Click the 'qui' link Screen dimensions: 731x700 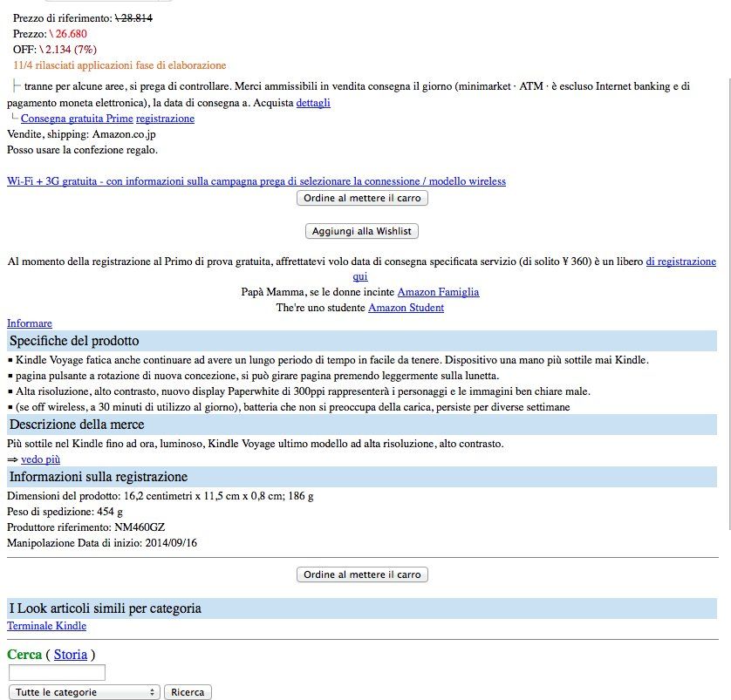pos(360,276)
